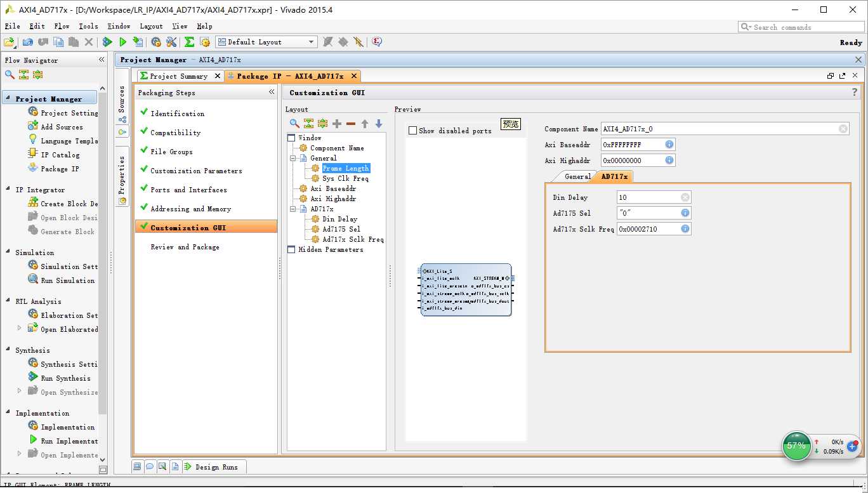Click info icon next to Axi Baseaddr field
Viewport: 868px width, 493px height.
coord(669,145)
